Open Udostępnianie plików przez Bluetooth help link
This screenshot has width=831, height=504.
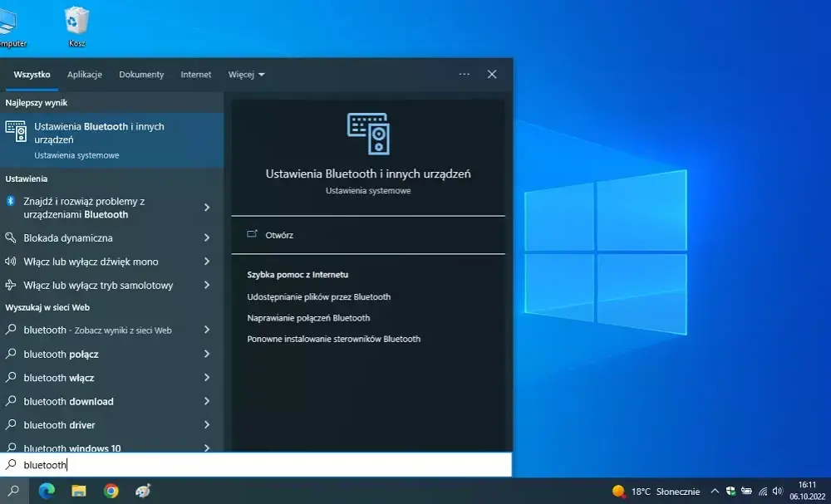coord(319,297)
